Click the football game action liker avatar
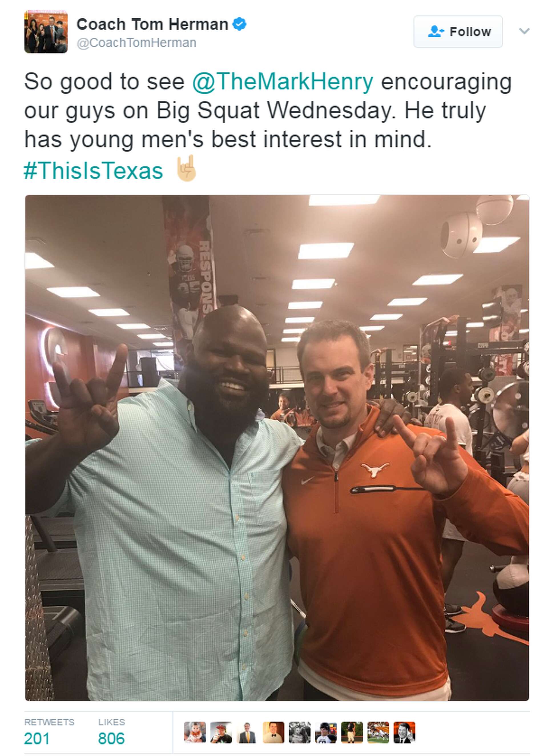The width and height of the screenshot is (548, 756). (x=378, y=732)
